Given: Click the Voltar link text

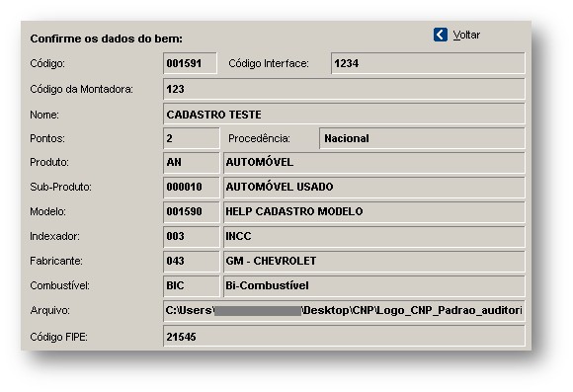Looking at the screenshot, I should coord(466,36).
